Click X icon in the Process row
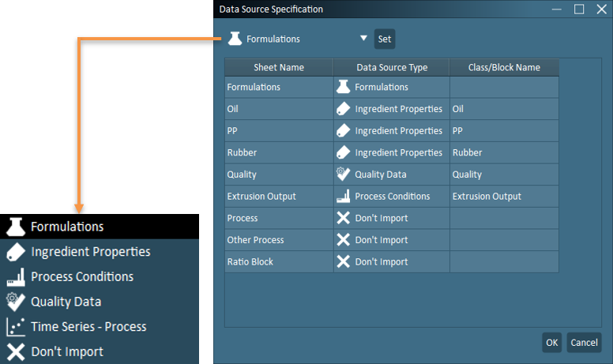613x364 pixels. point(344,218)
